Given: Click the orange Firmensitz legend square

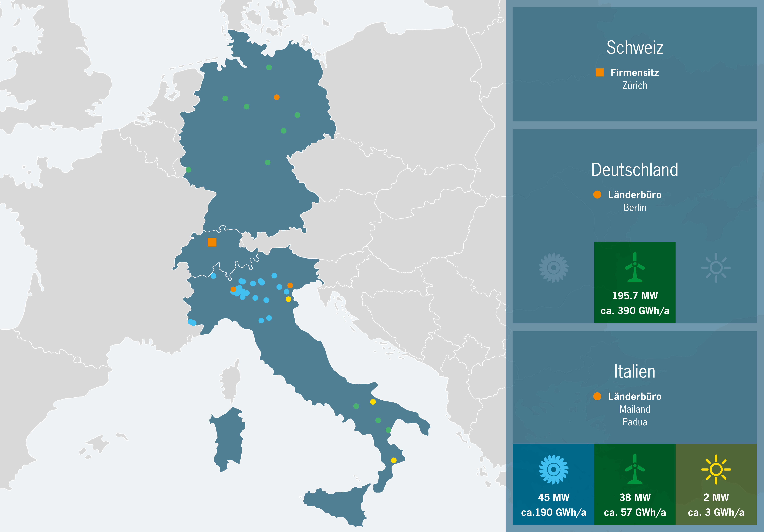Looking at the screenshot, I should pyautogui.click(x=600, y=73).
